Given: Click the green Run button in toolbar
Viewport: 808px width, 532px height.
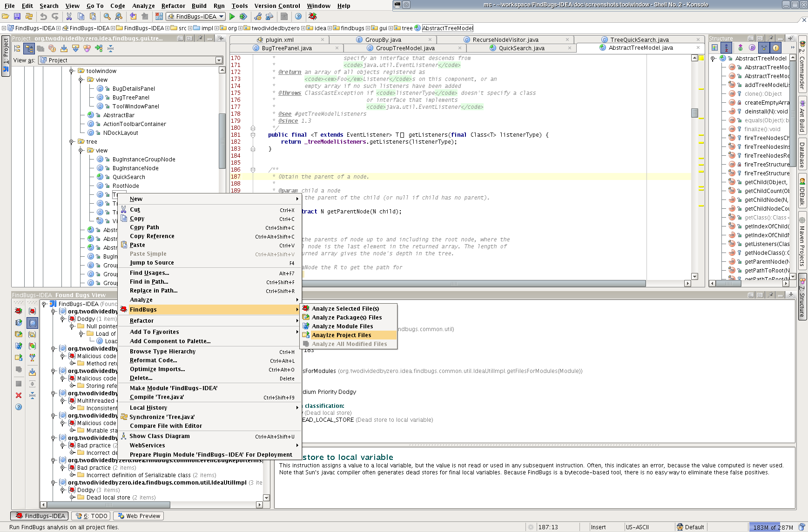Looking at the screenshot, I should [232, 17].
